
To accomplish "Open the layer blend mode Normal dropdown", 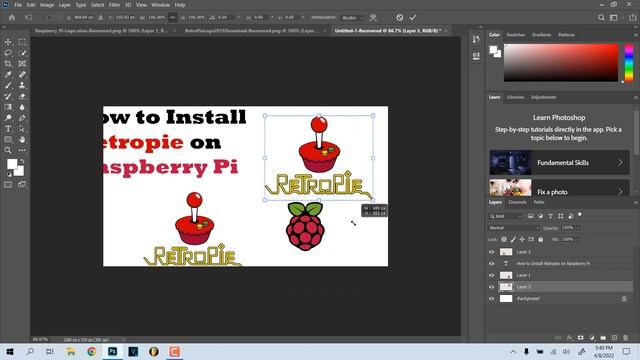I will 513,228.
